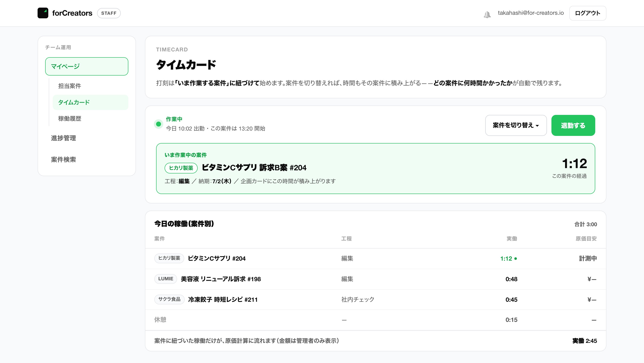
Task: Click the LUMIE tag
Action: [165, 279]
